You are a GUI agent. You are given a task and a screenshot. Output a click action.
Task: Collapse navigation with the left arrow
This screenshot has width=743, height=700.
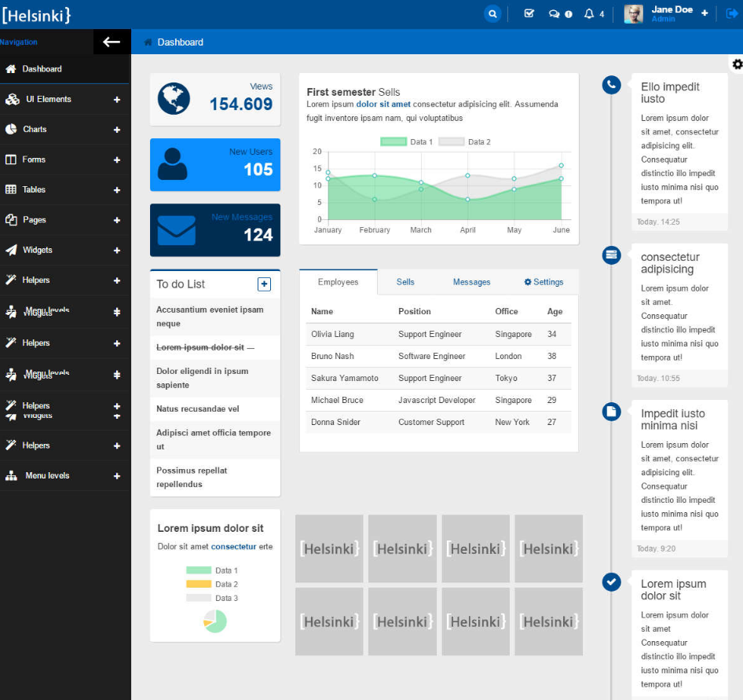click(x=112, y=42)
